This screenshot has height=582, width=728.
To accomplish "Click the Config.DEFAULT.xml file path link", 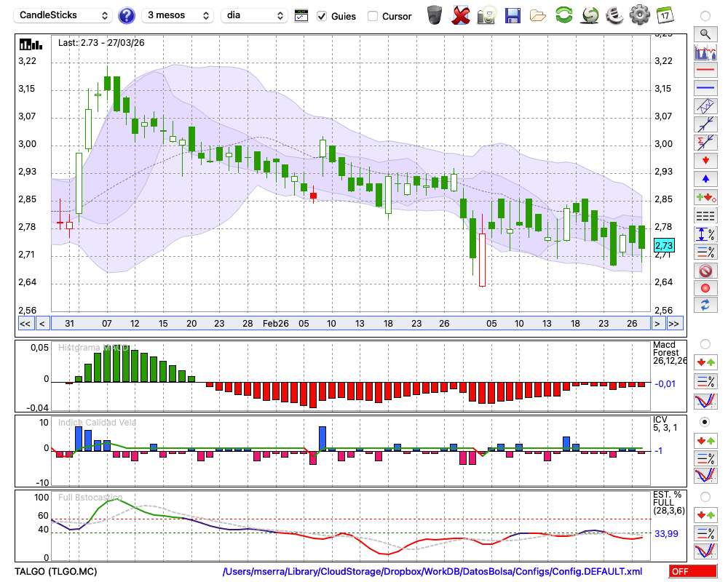I will [432, 572].
